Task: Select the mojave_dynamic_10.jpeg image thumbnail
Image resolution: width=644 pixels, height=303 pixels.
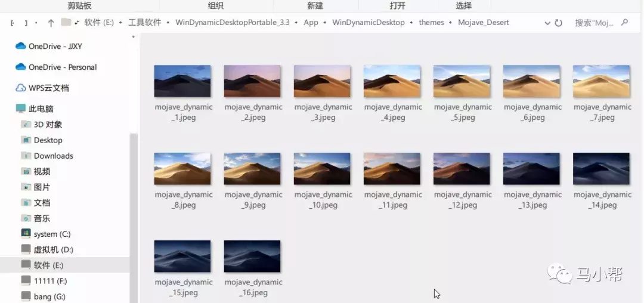Action: 322,169
